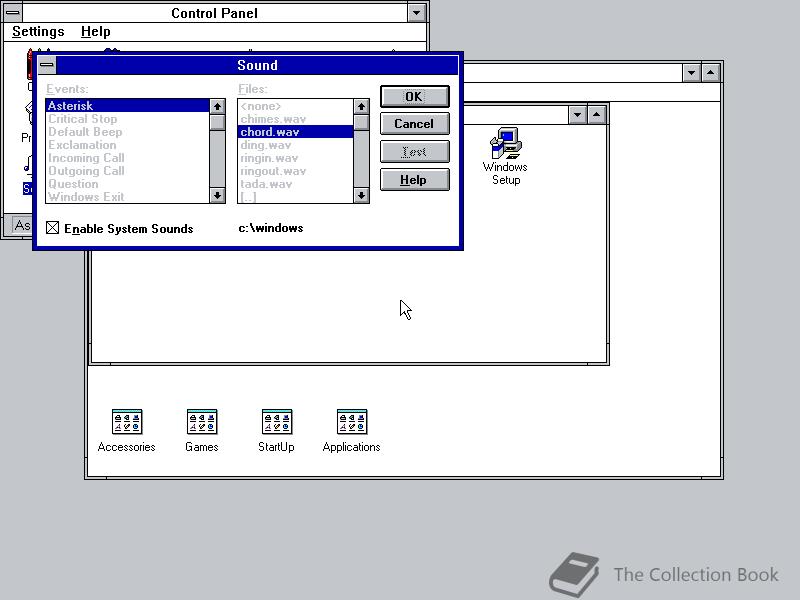Image resolution: width=800 pixels, height=600 pixels.
Task: Click the Test button in Sound dialog
Action: click(414, 152)
